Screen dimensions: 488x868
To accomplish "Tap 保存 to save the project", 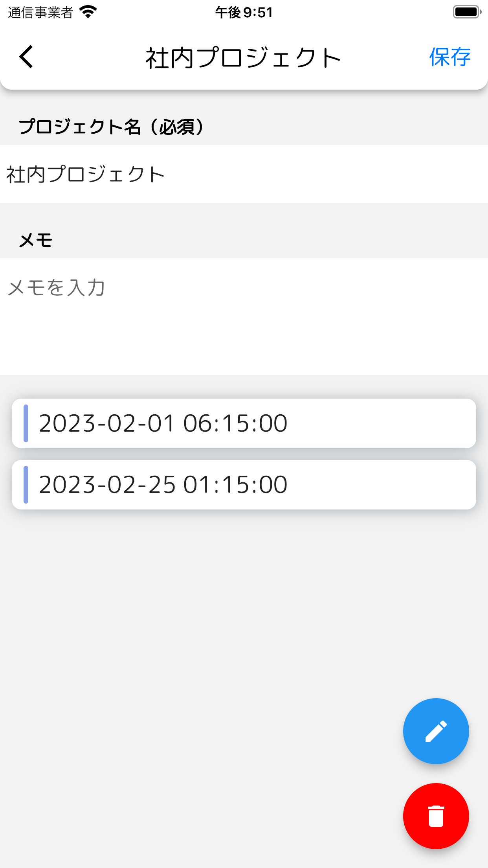I will (449, 57).
